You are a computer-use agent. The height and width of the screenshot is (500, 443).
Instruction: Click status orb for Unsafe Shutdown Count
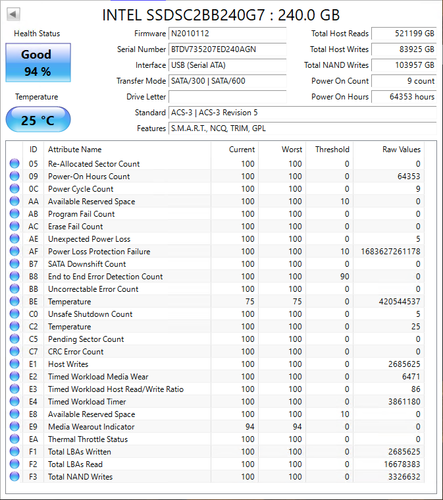tap(14, 314)
